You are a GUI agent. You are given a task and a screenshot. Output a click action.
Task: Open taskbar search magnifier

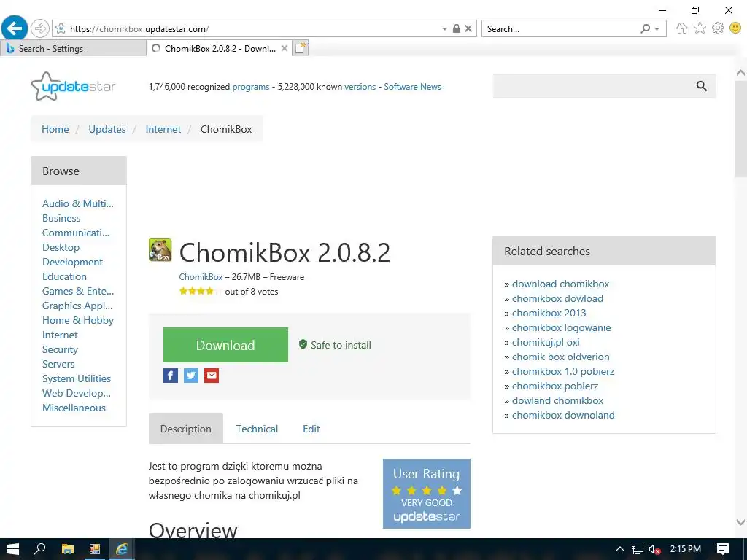pos(39,549)
